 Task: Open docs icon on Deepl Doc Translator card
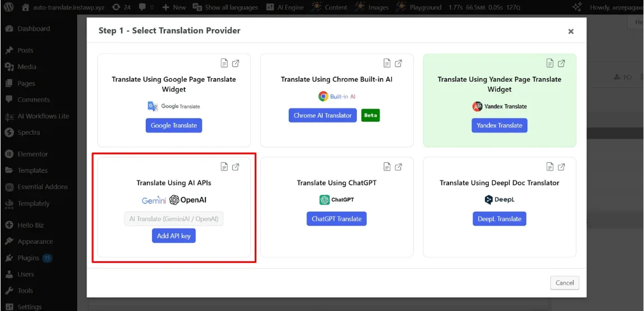(550, 167)
